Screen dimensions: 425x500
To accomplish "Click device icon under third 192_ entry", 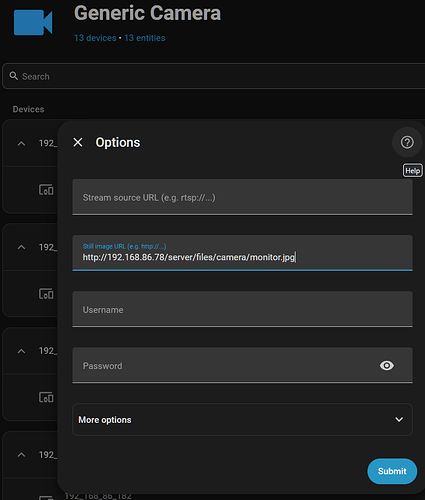I will 46,397.
